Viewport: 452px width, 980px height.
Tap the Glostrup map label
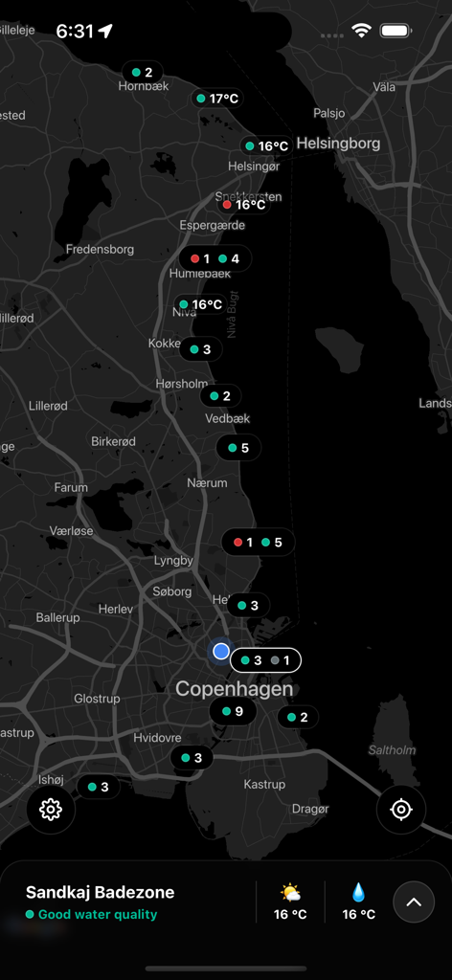(97, 698)
